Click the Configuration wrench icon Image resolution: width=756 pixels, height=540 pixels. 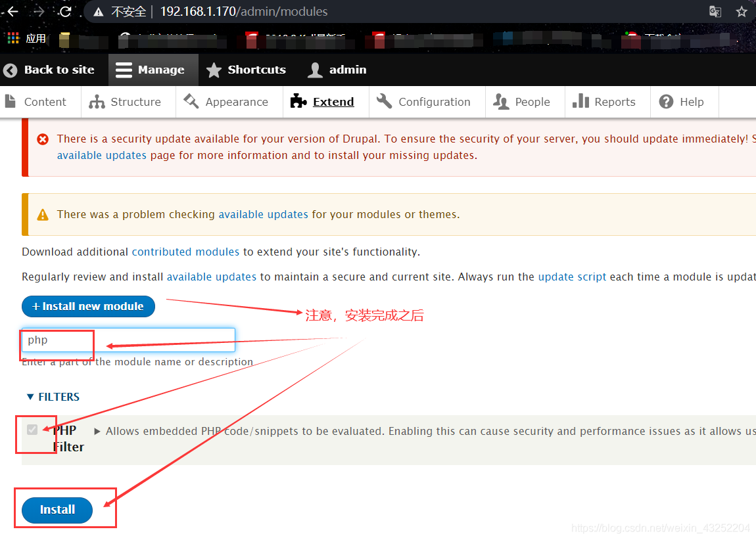(x=384, y=101)
